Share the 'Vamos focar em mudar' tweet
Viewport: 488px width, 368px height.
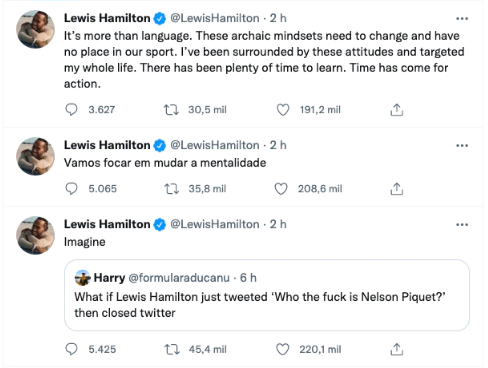(x=397, y=189)
